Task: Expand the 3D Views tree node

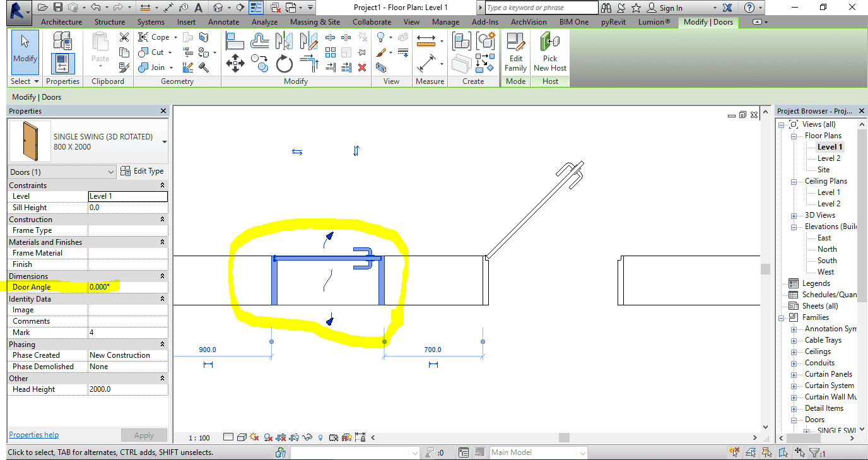Action: point(794,216)
